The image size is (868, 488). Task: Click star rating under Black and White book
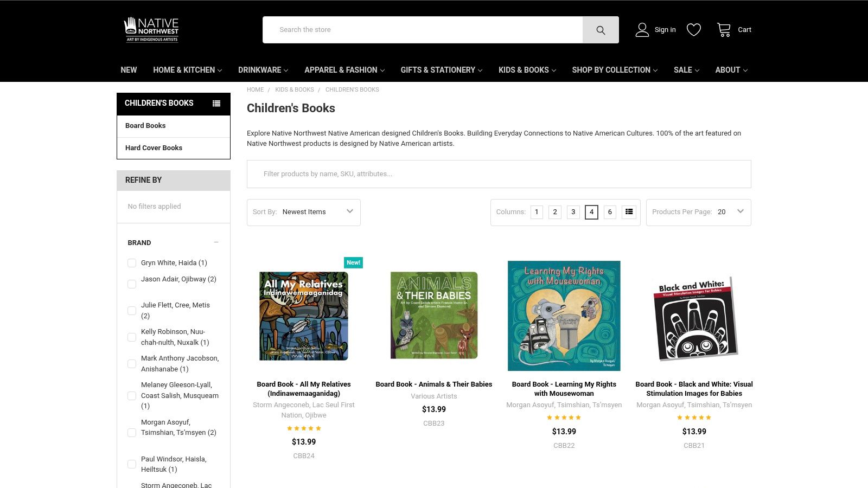pos(694,418)
